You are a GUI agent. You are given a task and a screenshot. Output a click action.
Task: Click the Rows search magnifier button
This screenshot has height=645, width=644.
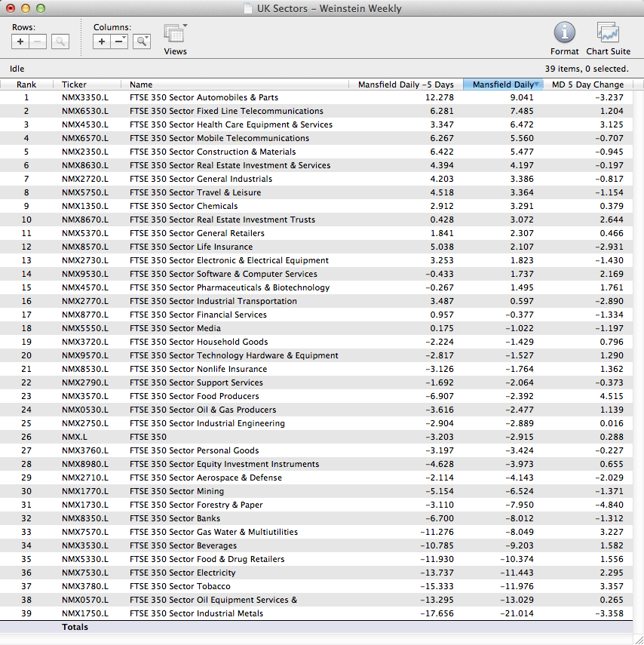coord(60,41)
